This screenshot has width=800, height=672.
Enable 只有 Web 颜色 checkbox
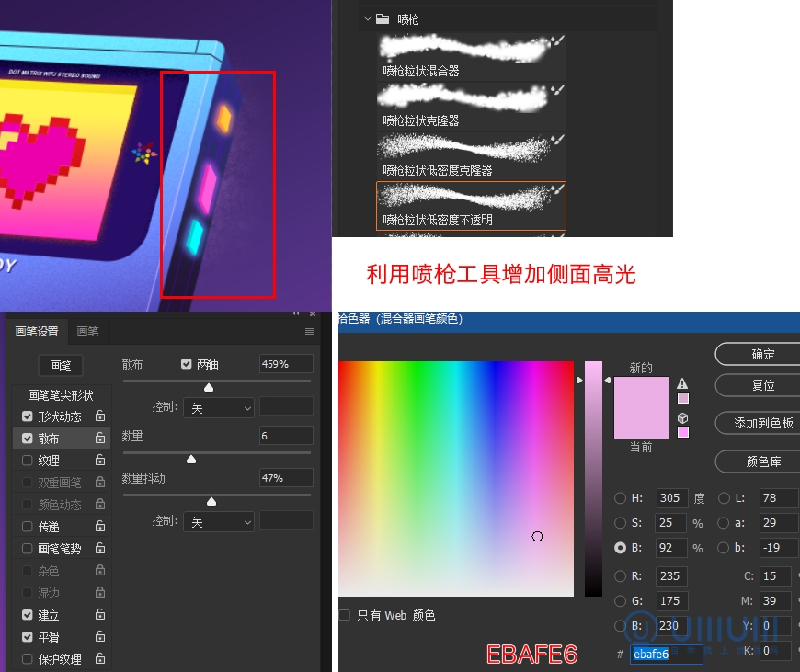[345, 615]
